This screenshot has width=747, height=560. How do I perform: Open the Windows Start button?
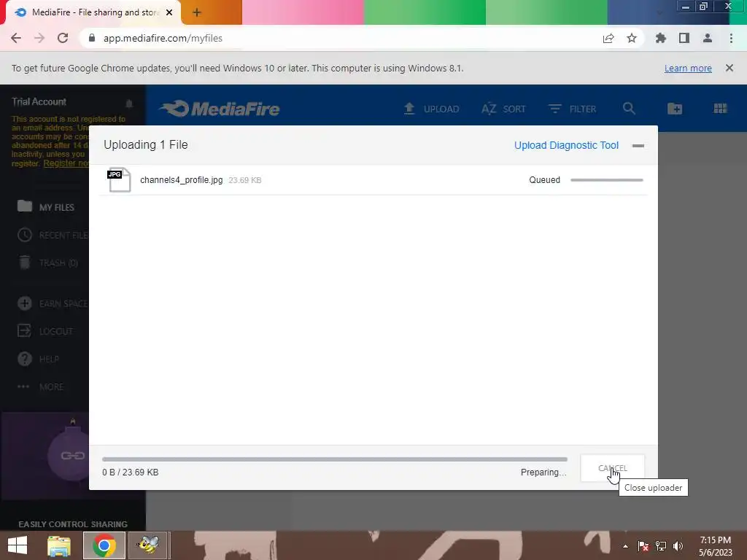tap(18, 545)
